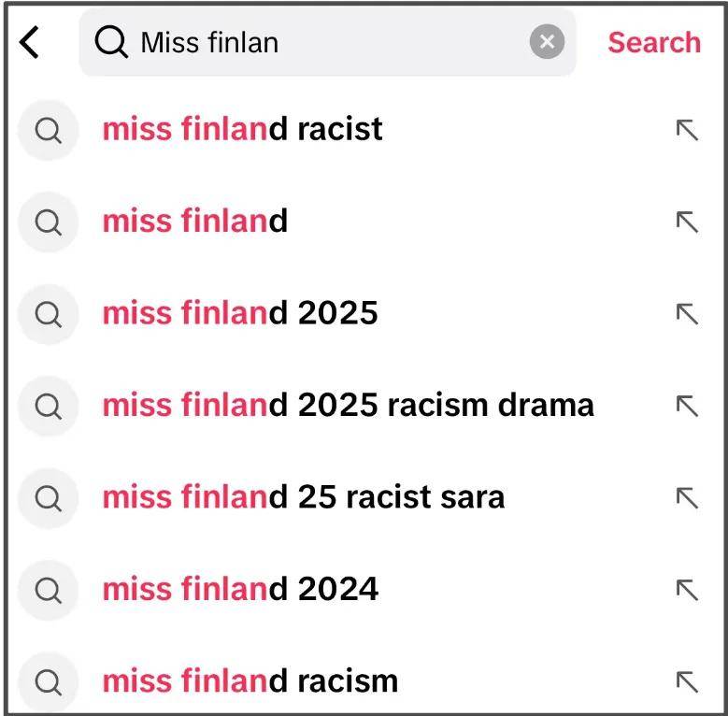Click the arrow next to 'miss finland 2025'
Viewport: 728px width, 716px height.
tap(687, 313)
